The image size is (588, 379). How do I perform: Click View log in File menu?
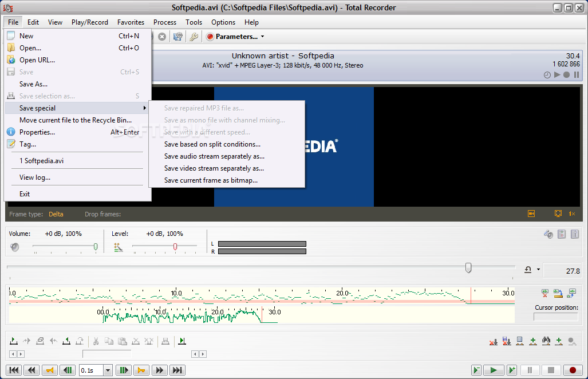[x=78, y=177]
